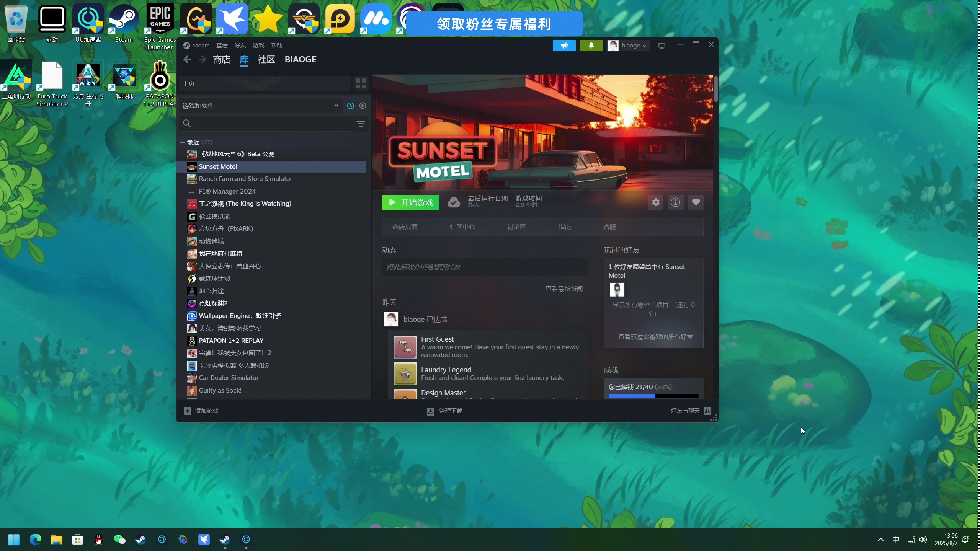
Task: Open the 商店页面 link
Action: pyautogui.click(x=405, y=227)
